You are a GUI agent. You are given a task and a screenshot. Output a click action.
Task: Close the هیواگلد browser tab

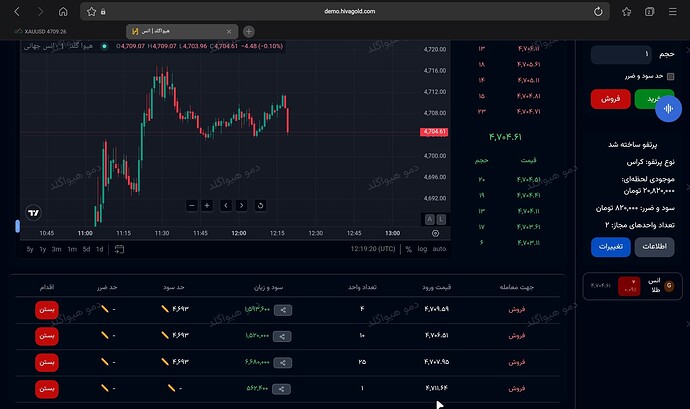point(229,32)
